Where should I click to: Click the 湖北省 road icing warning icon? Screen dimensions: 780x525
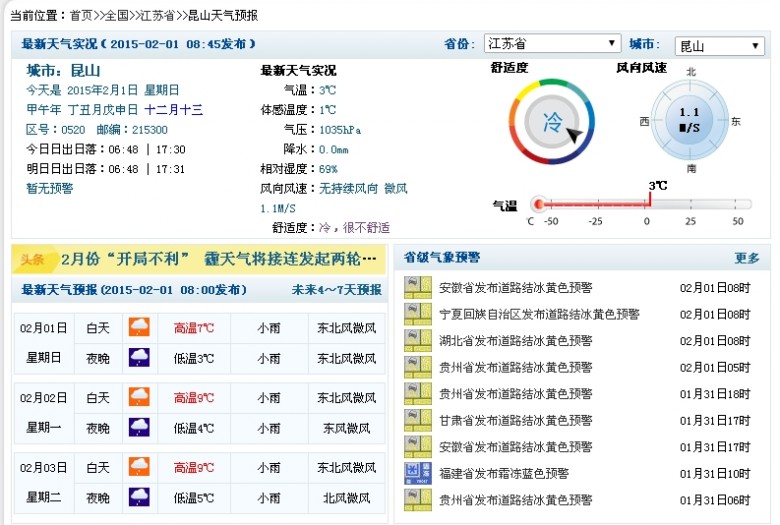tap(417, 340)
